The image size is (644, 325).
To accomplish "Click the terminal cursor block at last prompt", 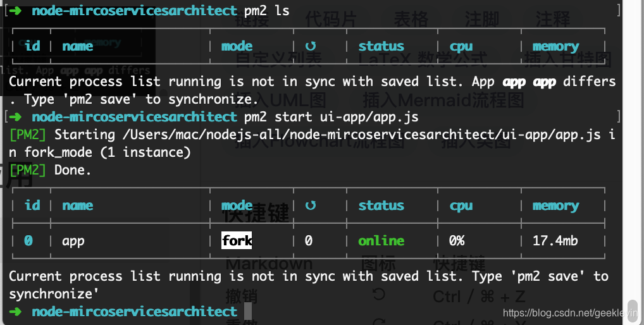I will coord(247,311).
